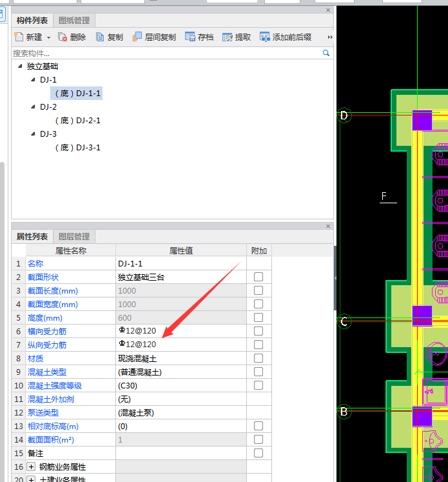Tick the 附加 checkbox for 材质
The height and width of the screenshot is (482, 448).
258,358
